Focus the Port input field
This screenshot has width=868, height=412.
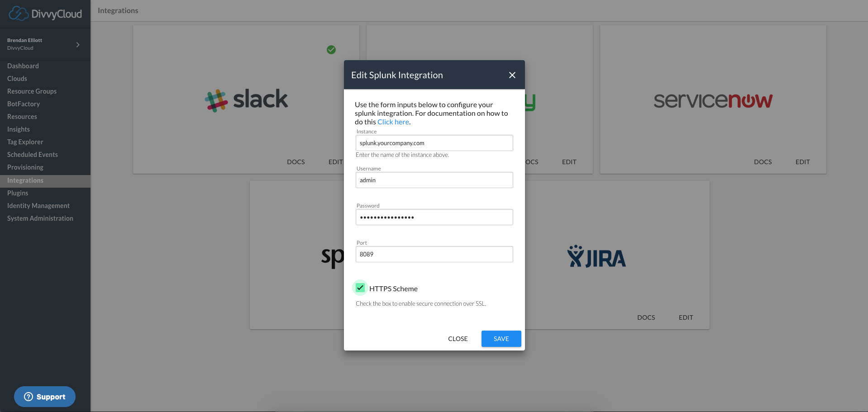(x=434, y=254)
